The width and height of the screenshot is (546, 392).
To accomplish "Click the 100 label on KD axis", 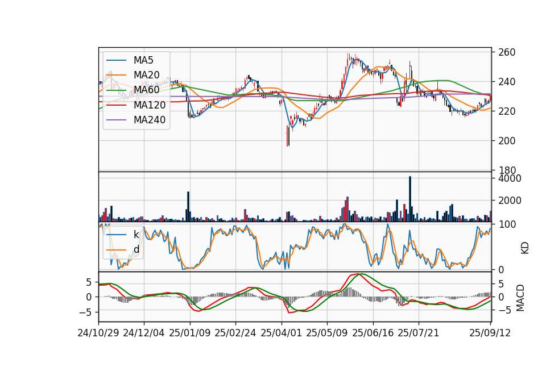I will pyautogui.click(x=507, y=224).
